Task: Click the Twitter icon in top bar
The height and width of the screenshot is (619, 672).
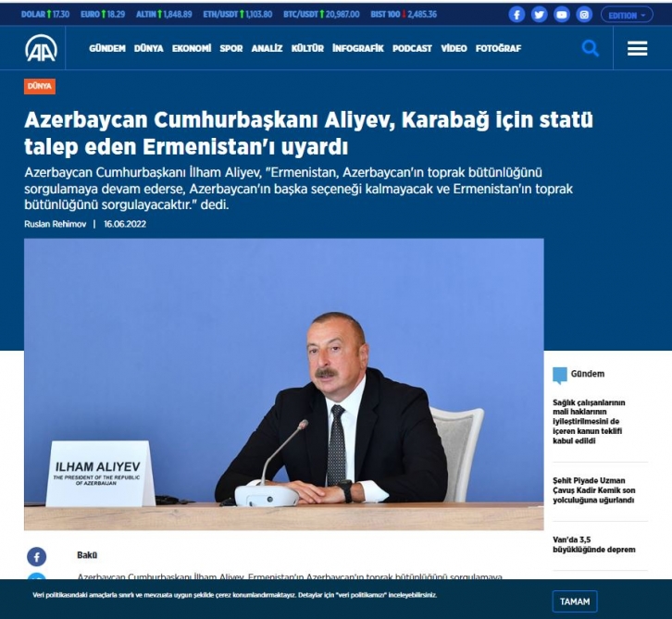Action: (539, 15)
